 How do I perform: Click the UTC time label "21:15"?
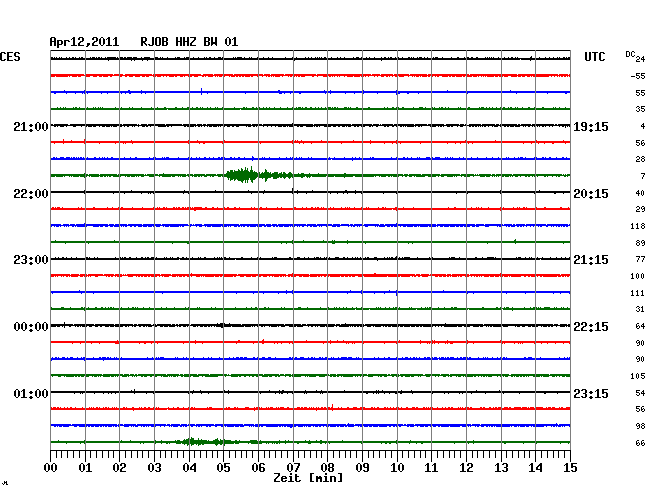coord(591,260)
